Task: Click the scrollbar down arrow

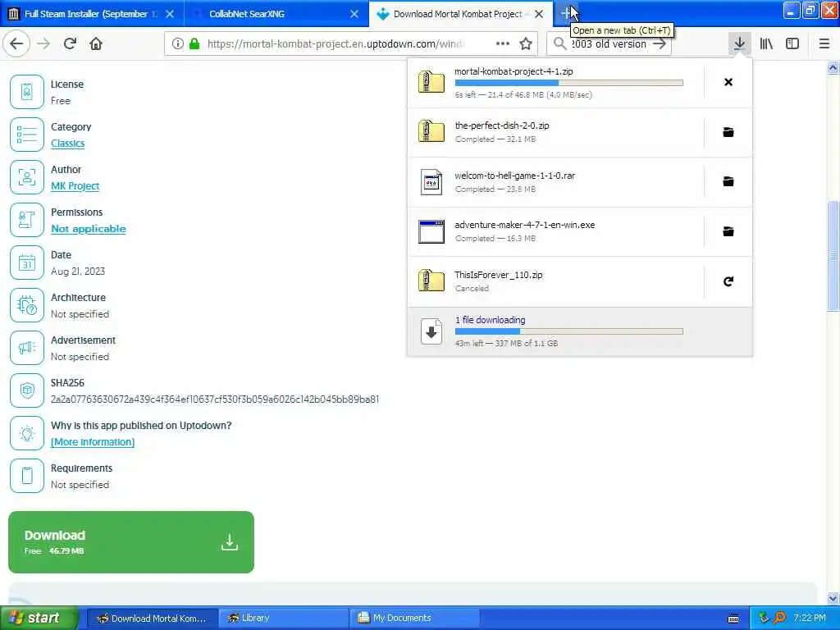Action: click(x=833, y=598)
